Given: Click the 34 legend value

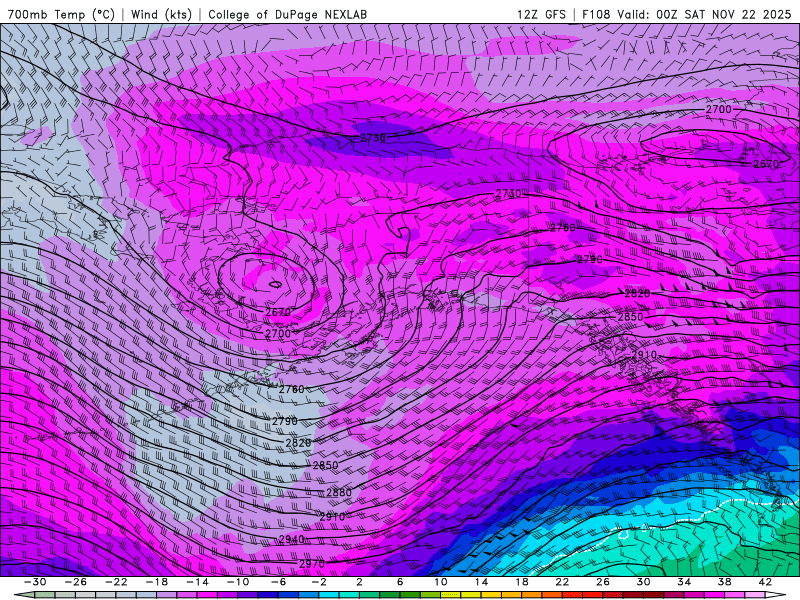Looking at the screenshot, I should pyautogui.click(x=684, y=582).
